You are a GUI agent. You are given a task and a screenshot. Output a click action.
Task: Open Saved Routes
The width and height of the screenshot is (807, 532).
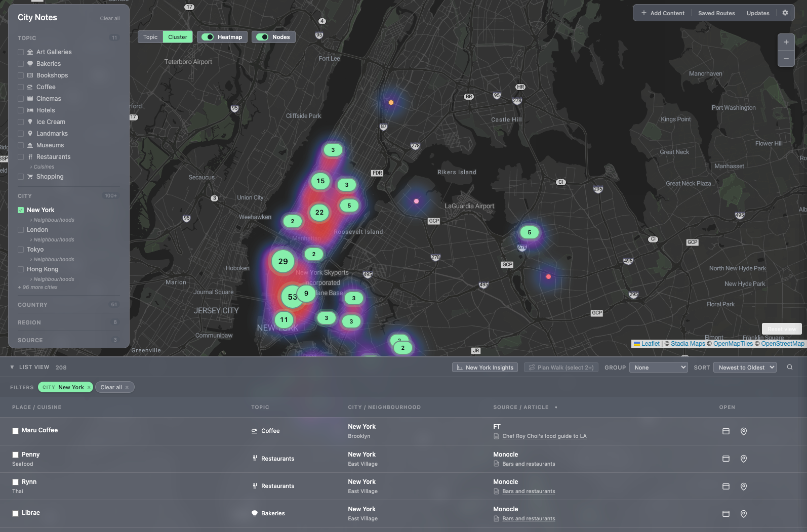click(x=716, y=13)
